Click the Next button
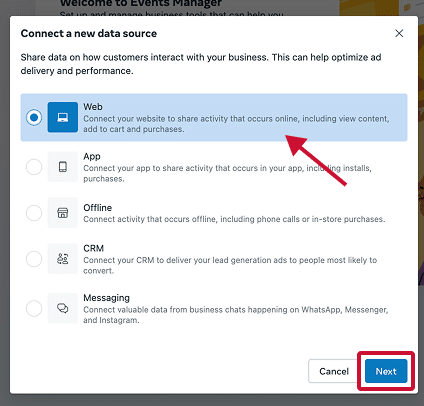424x406 pixels. point(386,371)
